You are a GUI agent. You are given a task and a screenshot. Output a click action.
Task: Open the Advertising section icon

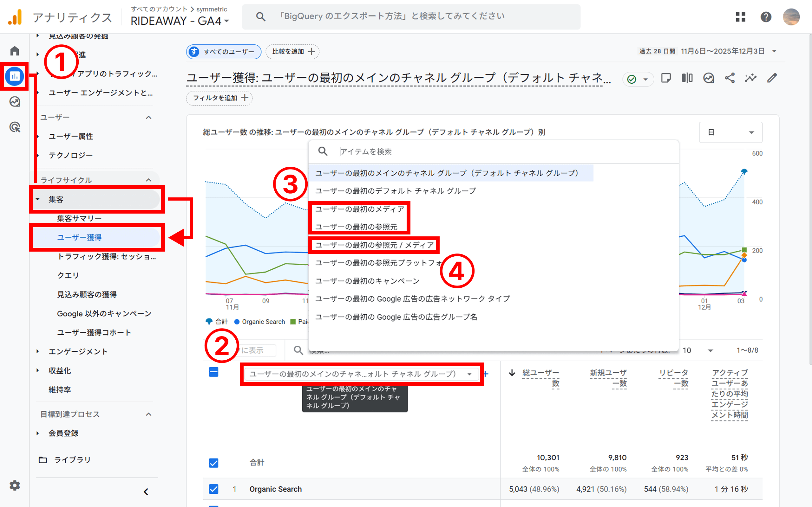tap(14, 127)
